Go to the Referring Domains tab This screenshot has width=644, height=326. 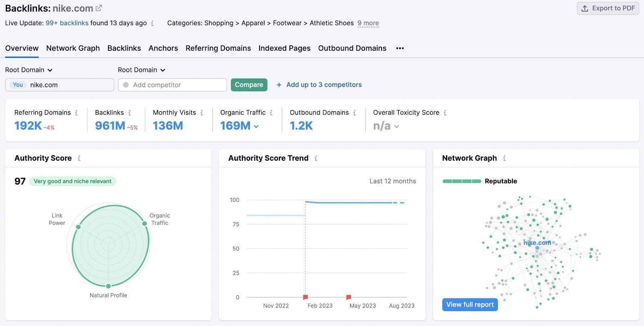coord(218,48)
